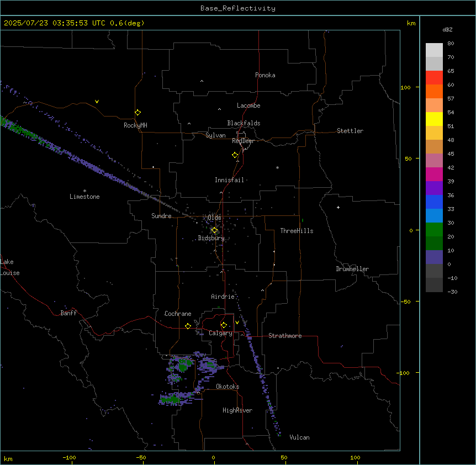Click the Sundre label

pyautogui.click(x=161, y=216)
